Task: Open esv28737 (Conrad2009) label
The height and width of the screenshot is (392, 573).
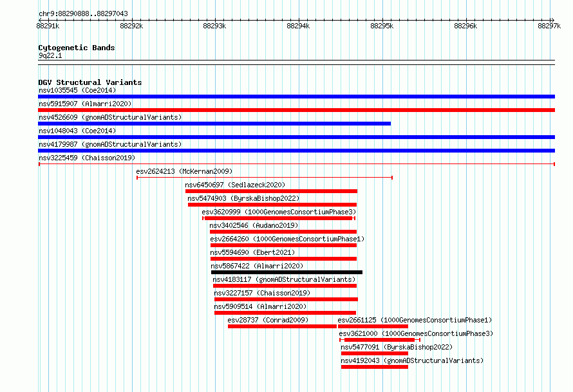Action: pyautogui.click(x=268, y=320)
